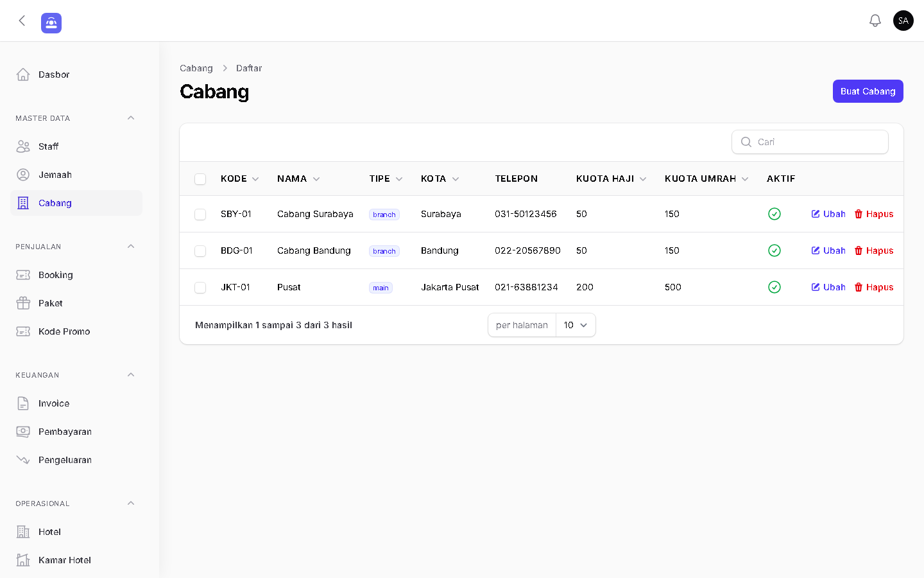This screenshot has width=924, height=578.
Task: Sort table by KOTA column
Action: tap(440, 179)
